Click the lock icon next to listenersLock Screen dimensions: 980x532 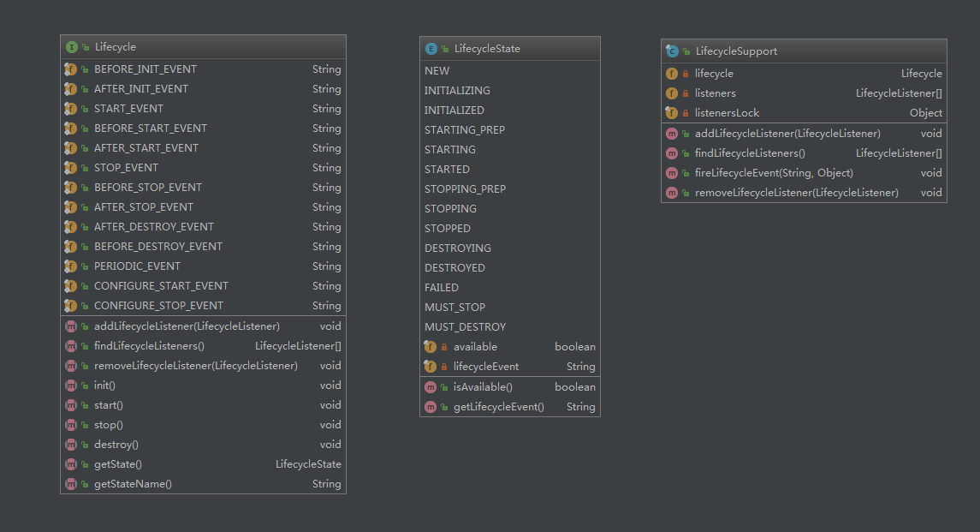click(685, 113)
